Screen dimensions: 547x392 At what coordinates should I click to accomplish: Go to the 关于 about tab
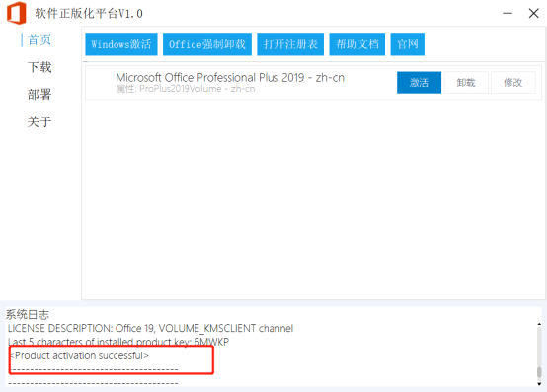pos(39,121)
